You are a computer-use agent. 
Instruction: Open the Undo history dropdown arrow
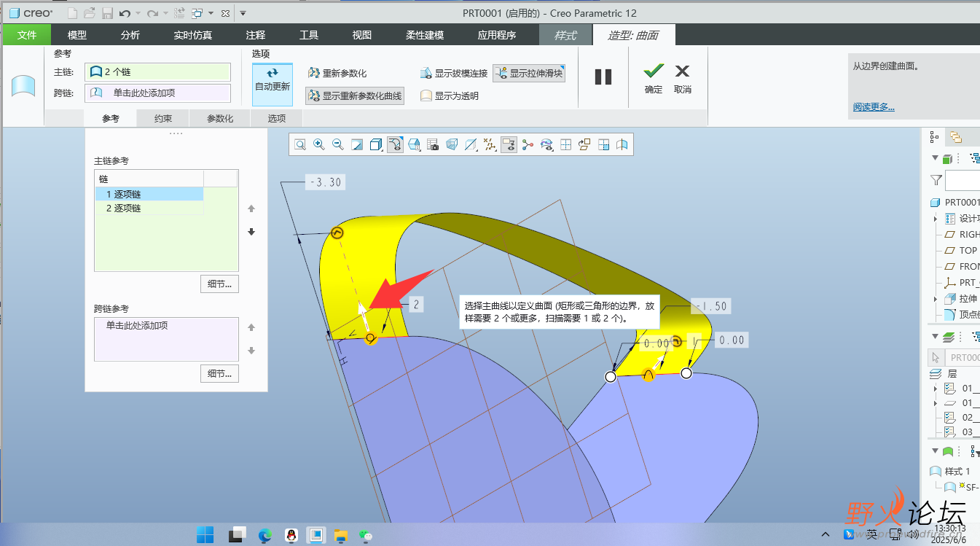pos(138,13)
